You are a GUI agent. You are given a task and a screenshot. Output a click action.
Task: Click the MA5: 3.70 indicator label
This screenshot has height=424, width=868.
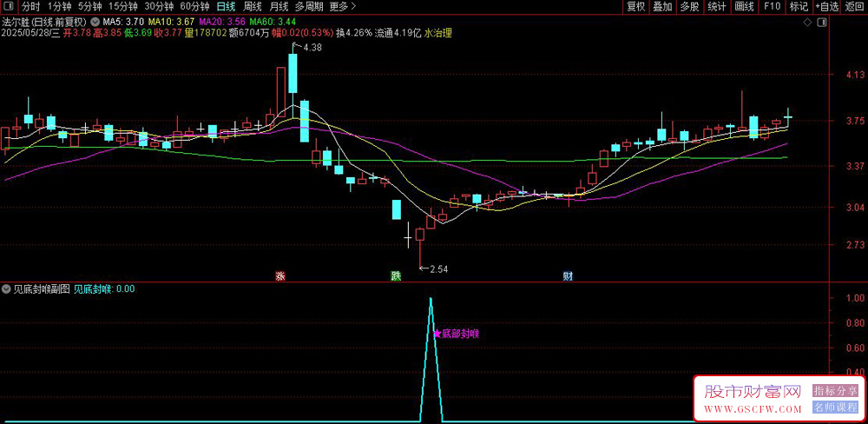pos(124,23)
